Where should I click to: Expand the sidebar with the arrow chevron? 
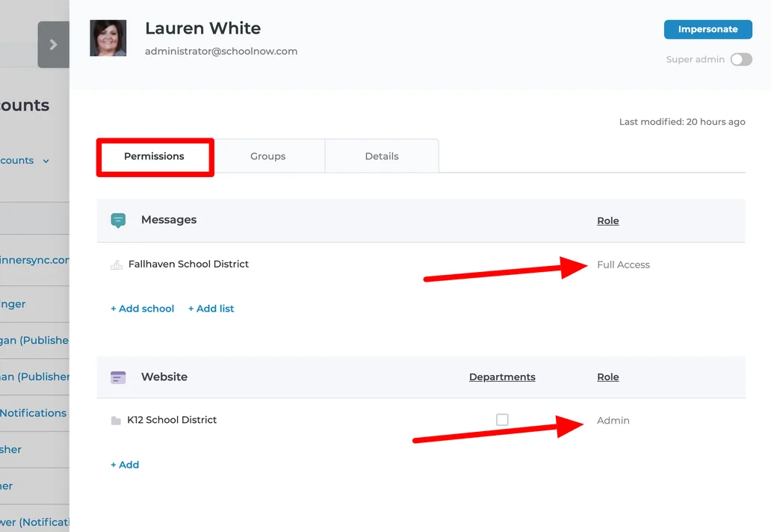[53, 45]
